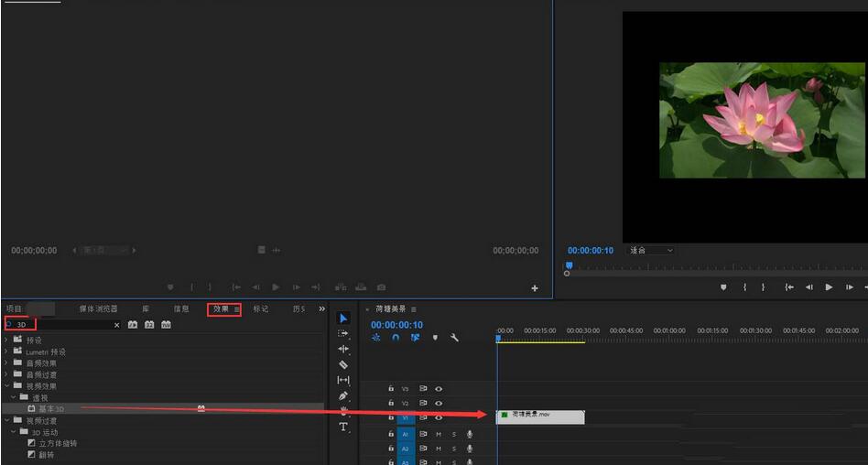Select the 荷塘美景.mov clip on V1
Screen dimensions: 868x465
point(540,417)
